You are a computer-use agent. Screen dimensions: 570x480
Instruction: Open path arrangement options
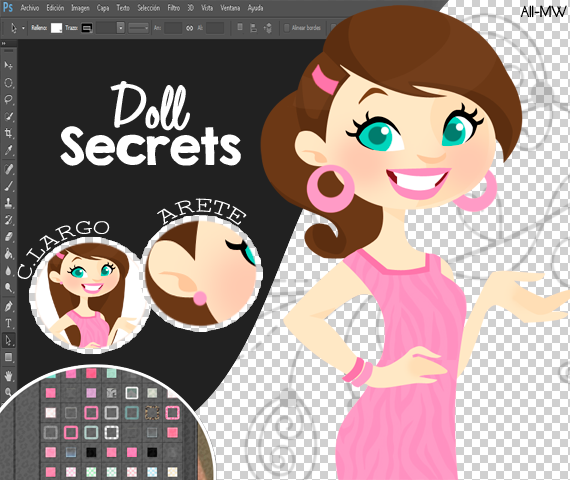pos(268,28)
